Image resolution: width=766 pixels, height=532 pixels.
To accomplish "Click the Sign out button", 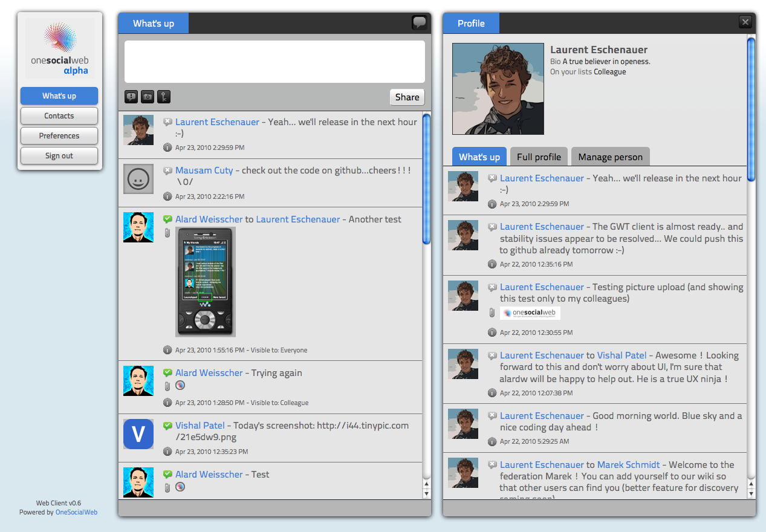I will [x=59, y=156].
